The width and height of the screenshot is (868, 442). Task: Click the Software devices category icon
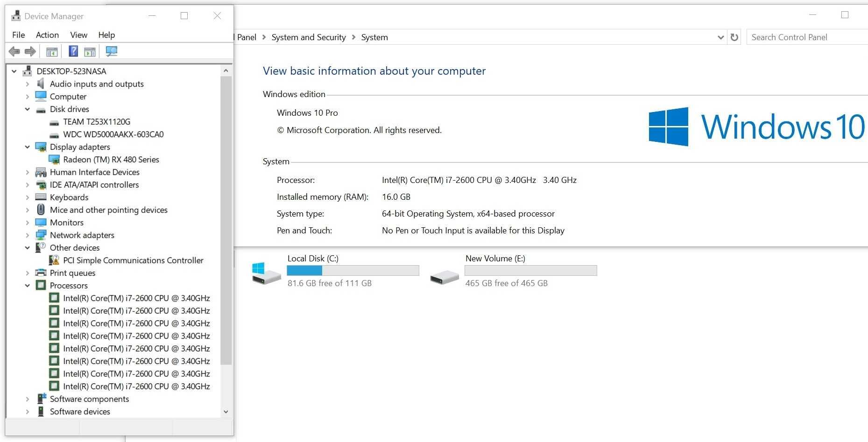tap(41, 411)
